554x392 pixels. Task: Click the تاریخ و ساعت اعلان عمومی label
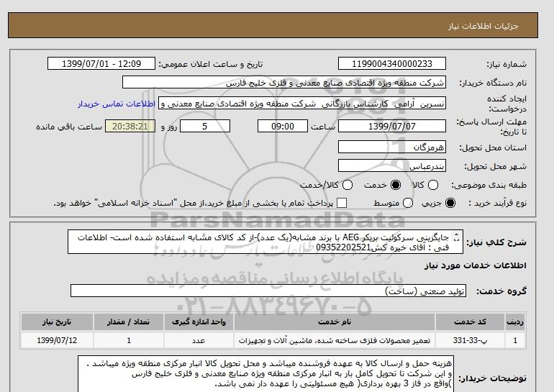[211, 64]
